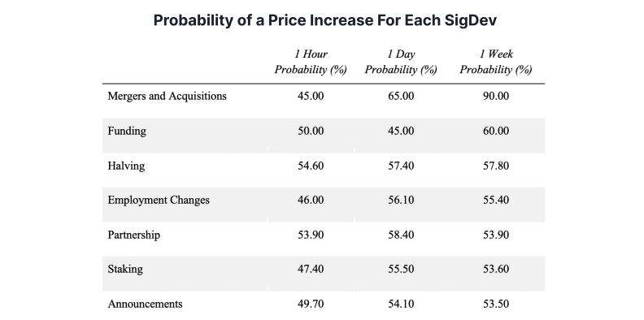Click the Halving row label
The image size is (644, 320).
[126, 166]
